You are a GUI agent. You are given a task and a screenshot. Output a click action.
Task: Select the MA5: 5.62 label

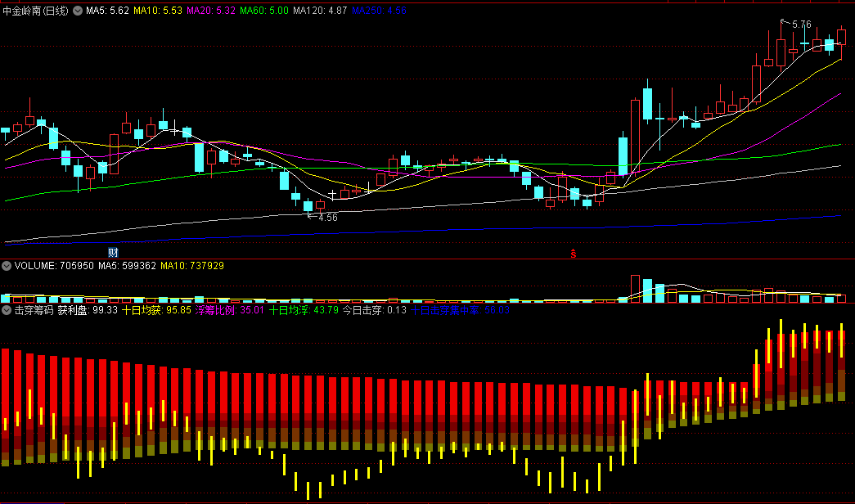(x=107, y=11)
